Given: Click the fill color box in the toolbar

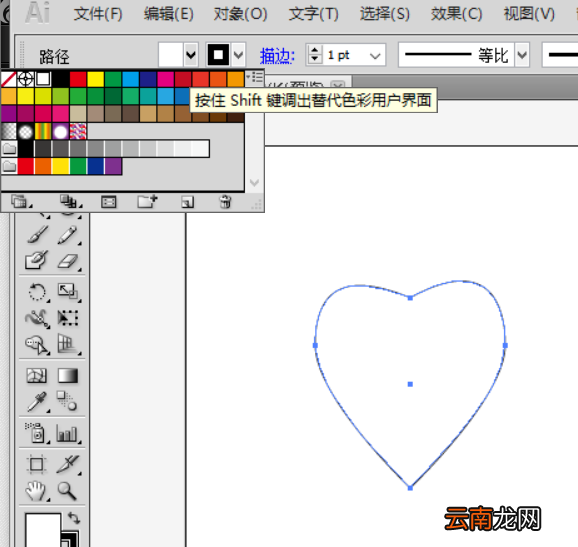Looking at the screenshot, I should coord(43,529).
